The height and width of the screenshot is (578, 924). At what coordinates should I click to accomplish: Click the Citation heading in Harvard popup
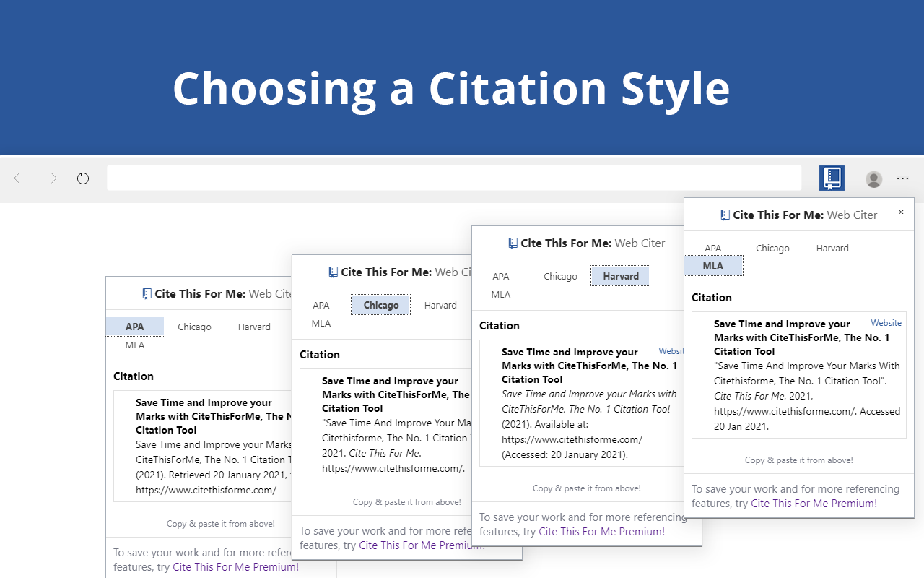coord(500,325)
